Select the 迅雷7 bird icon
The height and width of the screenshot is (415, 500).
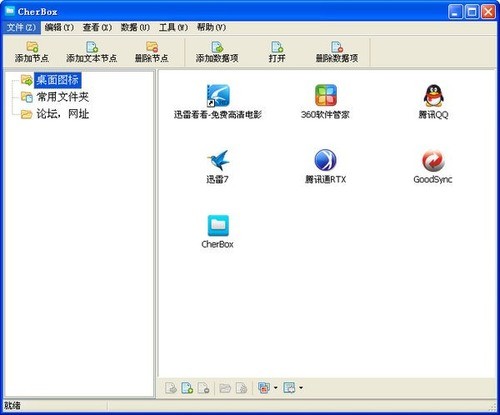click(218, 160)
